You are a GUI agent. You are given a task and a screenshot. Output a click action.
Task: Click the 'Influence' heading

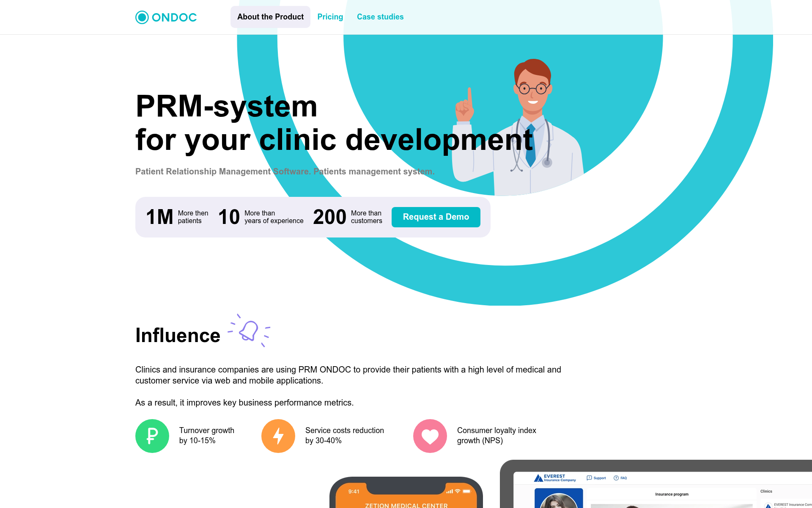click(178, 335)
